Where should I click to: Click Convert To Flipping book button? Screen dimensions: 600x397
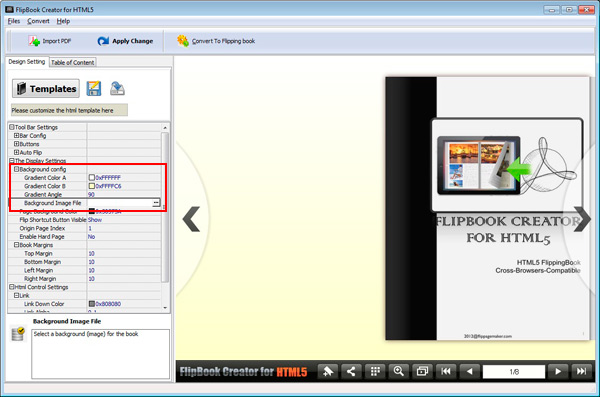click(216, 41)
